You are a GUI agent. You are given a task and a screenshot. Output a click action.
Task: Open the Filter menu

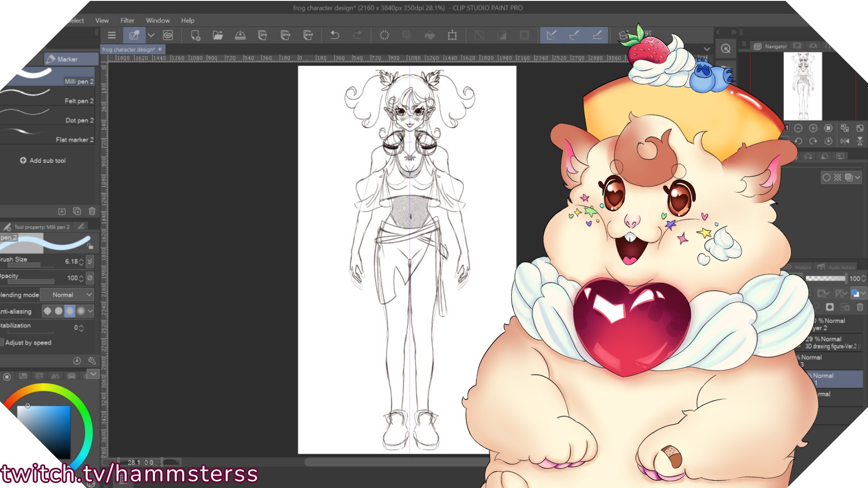click(127, 20)
